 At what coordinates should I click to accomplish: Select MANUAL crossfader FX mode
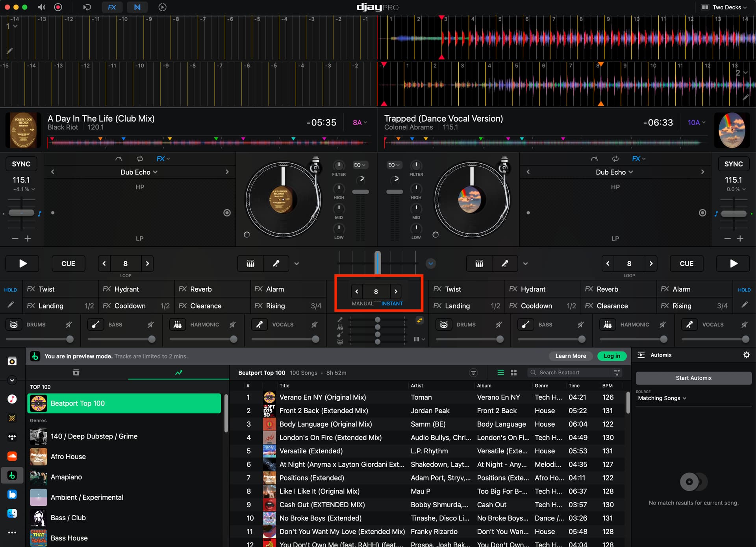tap(362, 303)
